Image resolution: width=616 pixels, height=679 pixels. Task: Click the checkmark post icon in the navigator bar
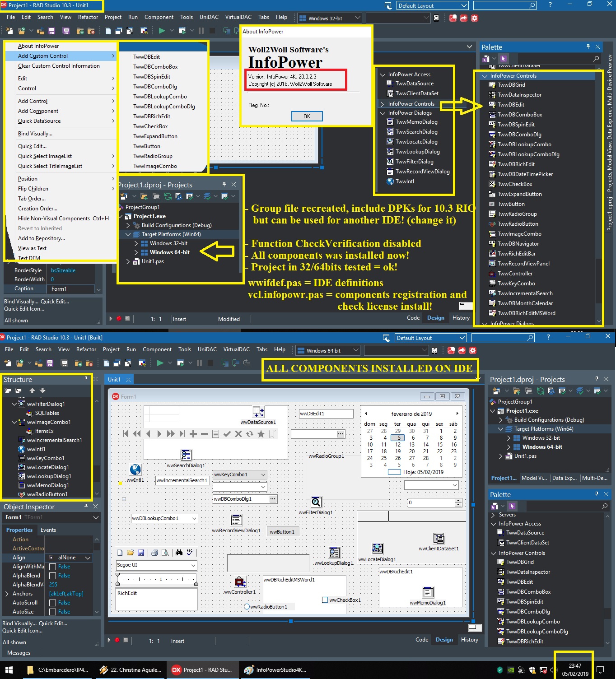tap(227, 434)
